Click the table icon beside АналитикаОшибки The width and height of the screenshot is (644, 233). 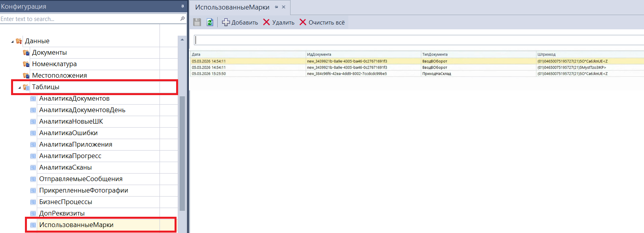click(x=33, y=133)
